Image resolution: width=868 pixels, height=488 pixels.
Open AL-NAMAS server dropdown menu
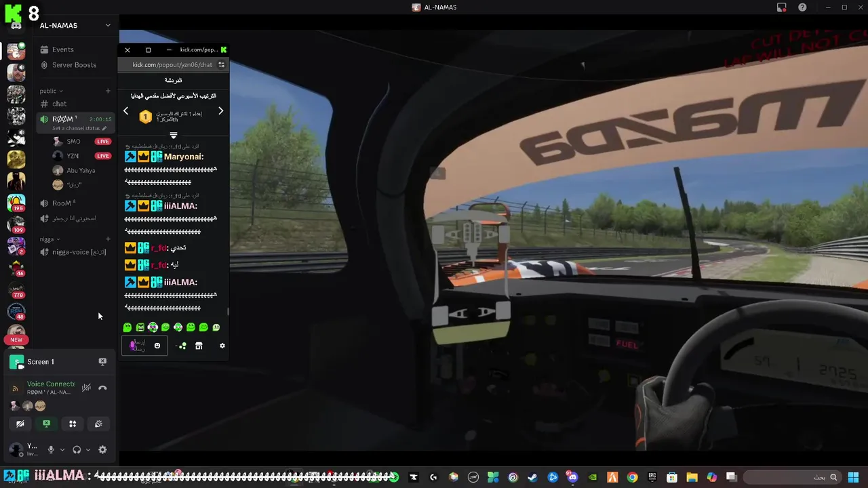tap(108, 26)
